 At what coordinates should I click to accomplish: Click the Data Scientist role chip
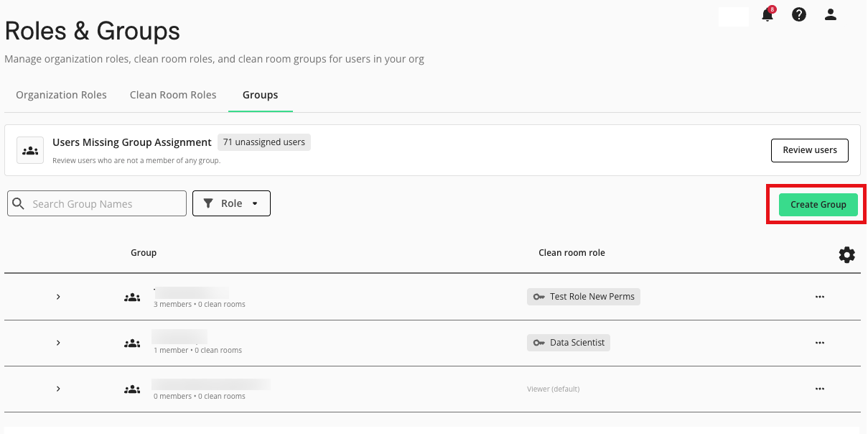coord(569,343)
